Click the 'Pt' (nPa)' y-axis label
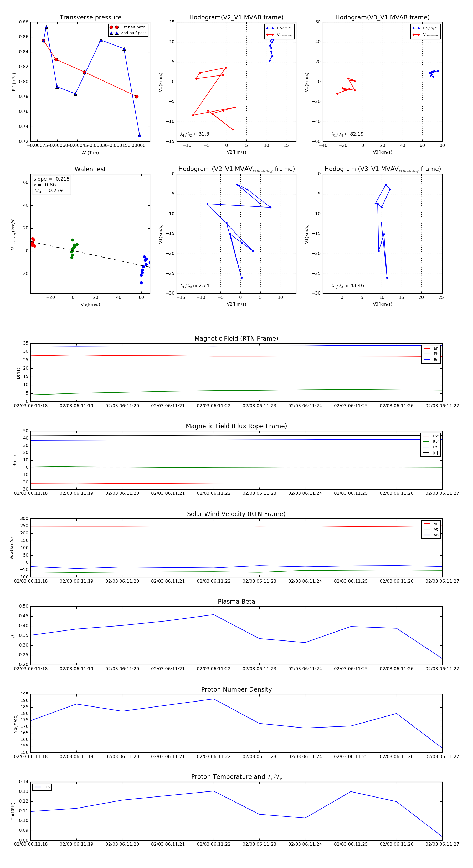This screenshot has width=473, height=868. [x=14, y=82]
